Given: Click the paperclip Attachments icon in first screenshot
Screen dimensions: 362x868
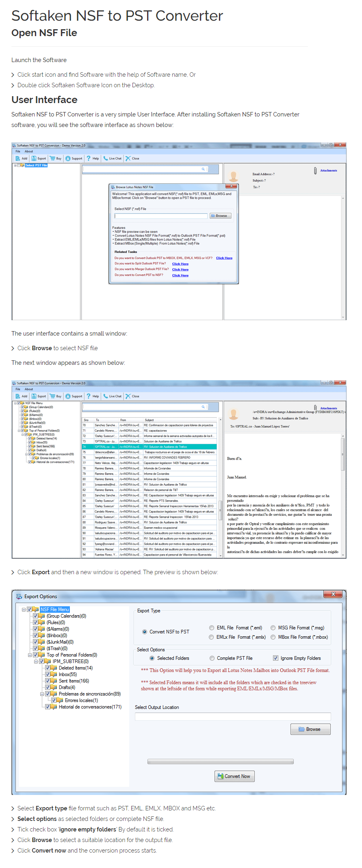Looking at the screenshot, I should click(x=315, y=171).
